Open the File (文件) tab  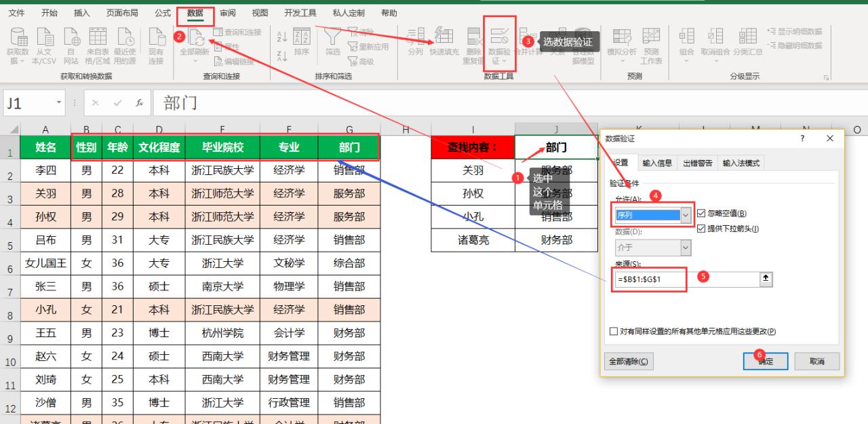[x=16, y=13]
